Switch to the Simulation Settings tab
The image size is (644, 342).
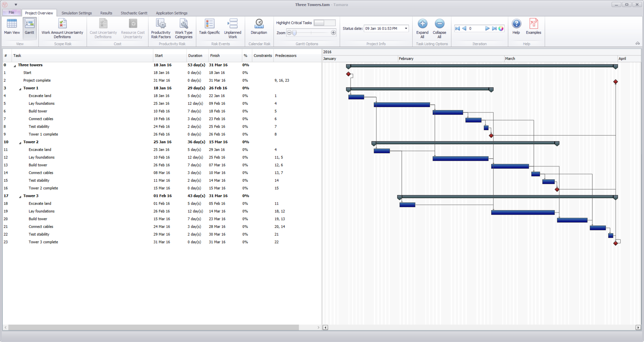(x=76, y=13)
